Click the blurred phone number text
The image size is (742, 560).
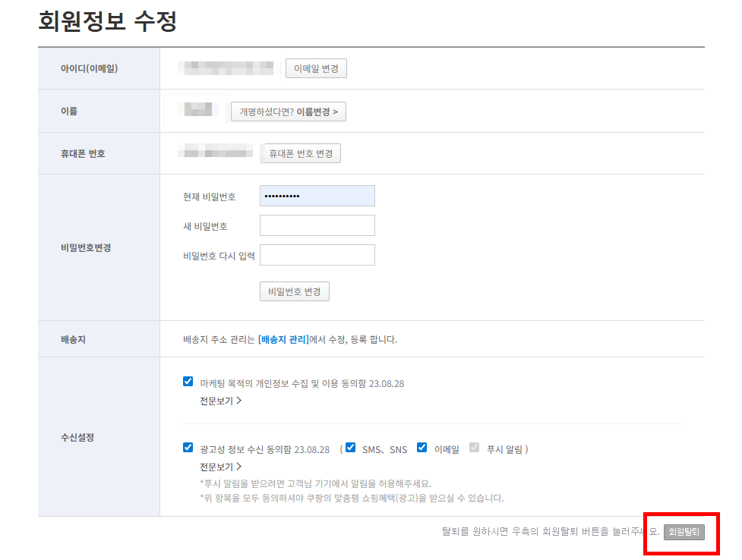(216, 153)
